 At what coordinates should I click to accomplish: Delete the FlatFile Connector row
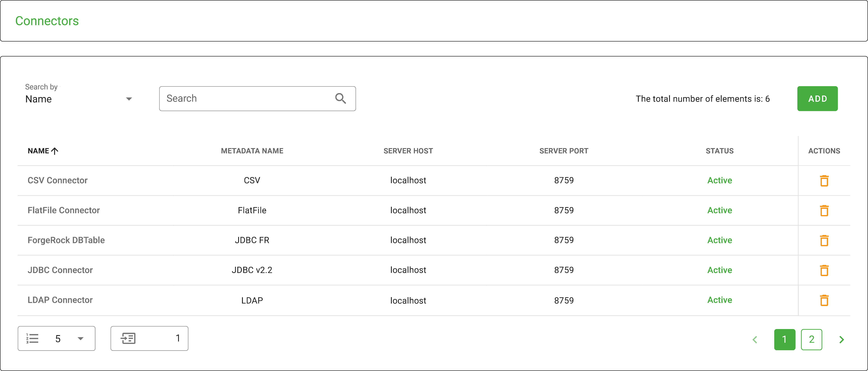coord(824,210)
